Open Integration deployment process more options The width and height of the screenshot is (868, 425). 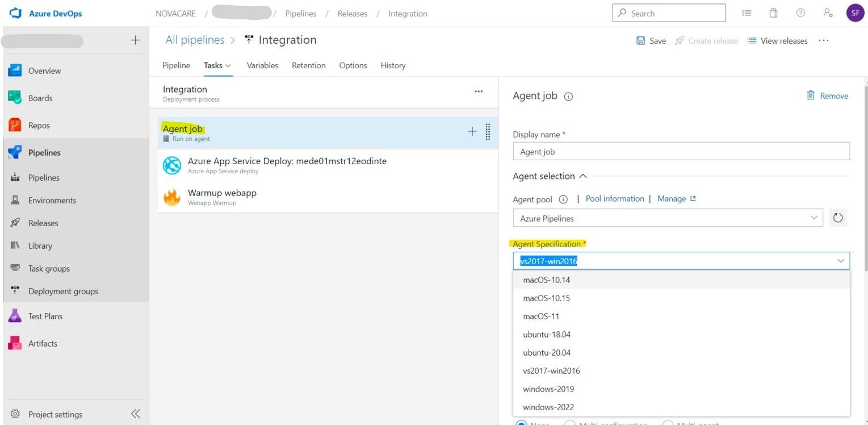click(x=479, y=91)
